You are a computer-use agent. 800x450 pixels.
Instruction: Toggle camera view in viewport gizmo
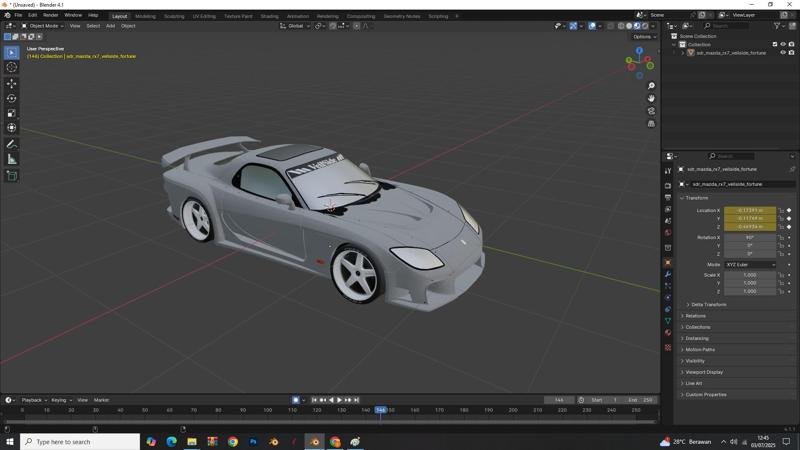[651, 111]
